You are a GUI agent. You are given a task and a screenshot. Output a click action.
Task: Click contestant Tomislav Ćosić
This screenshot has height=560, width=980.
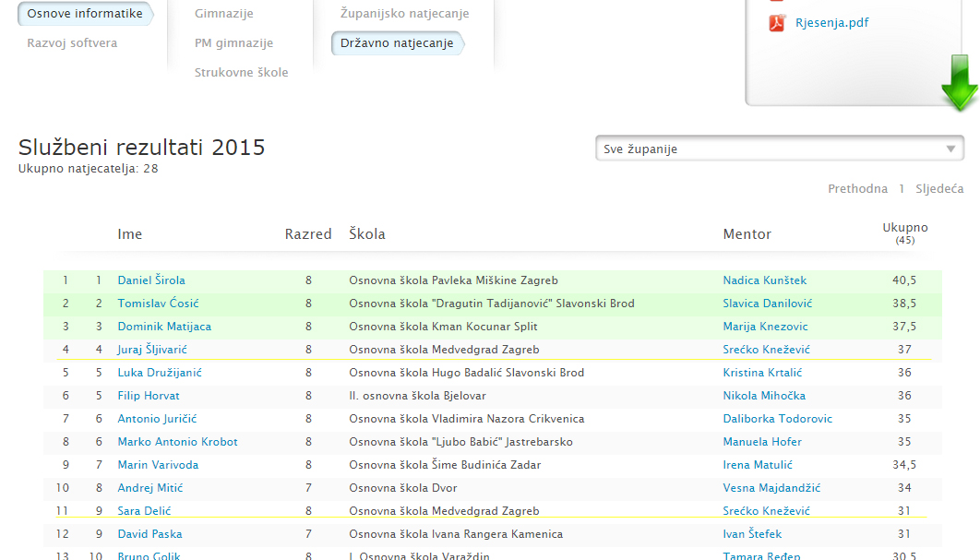point(158,304)
